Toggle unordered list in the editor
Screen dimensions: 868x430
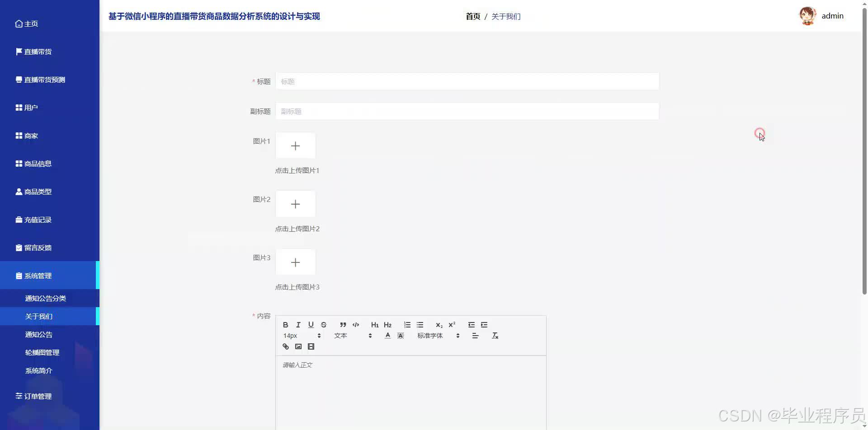(x=420, y=325)
